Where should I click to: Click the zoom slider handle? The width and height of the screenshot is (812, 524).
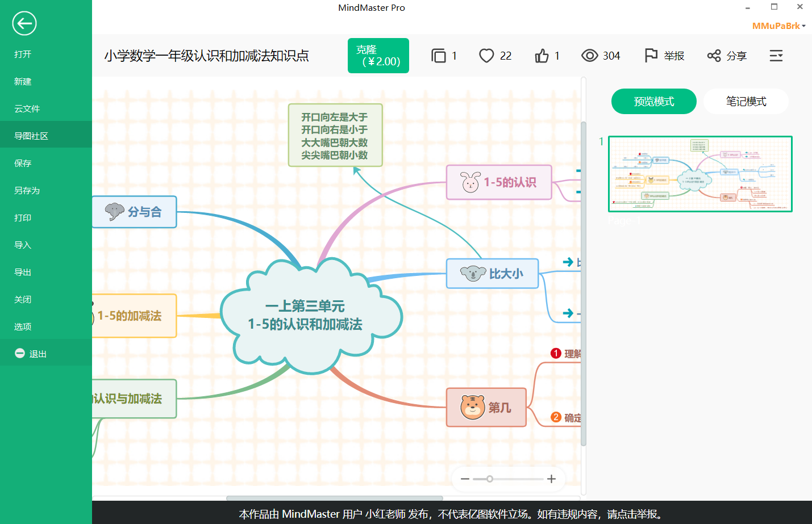click(x=489, y=479)
